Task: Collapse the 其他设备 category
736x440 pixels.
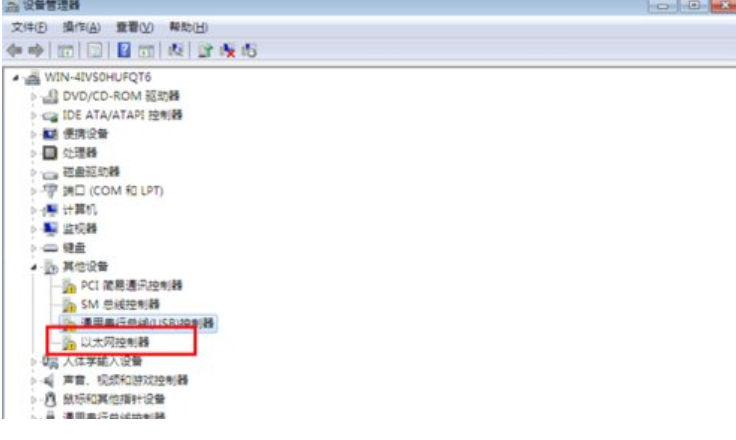Action: [x=33, y=267]
